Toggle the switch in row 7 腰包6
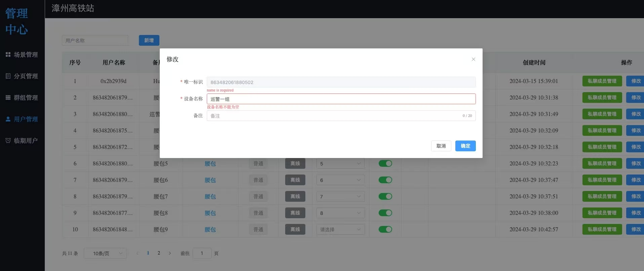Screen dimensions: 644x271 click(x=385, y=180)
